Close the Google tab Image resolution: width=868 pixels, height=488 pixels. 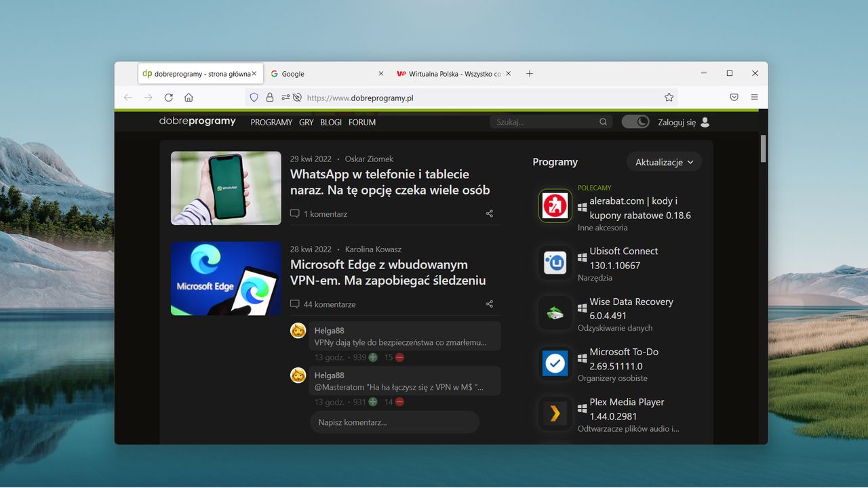click(x=380, y=74)
